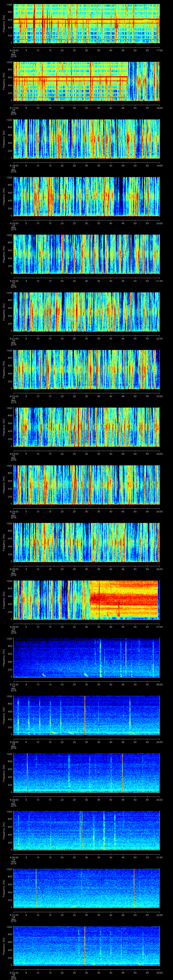
Task: Click the '27:00' end time label
Action: point(159,627)
